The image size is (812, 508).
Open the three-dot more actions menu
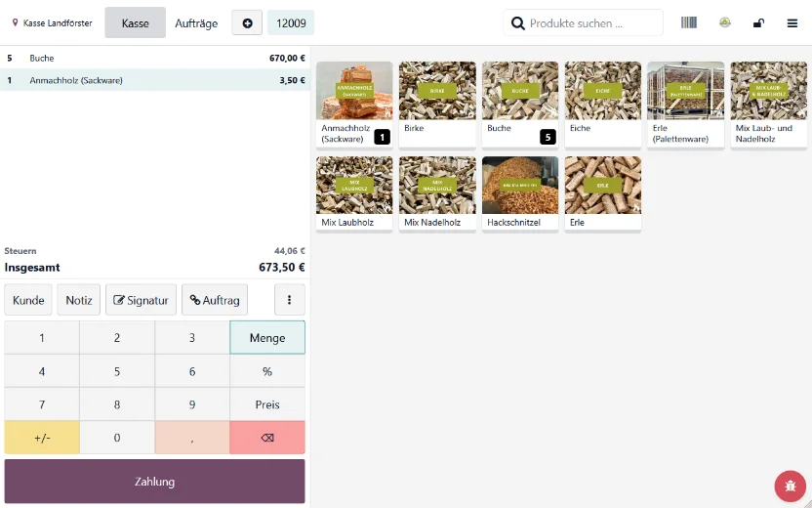pyautogui.click(x=290, y=300)
